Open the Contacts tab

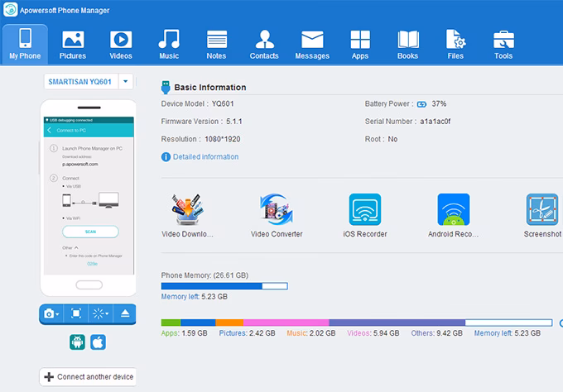[264, 44]
